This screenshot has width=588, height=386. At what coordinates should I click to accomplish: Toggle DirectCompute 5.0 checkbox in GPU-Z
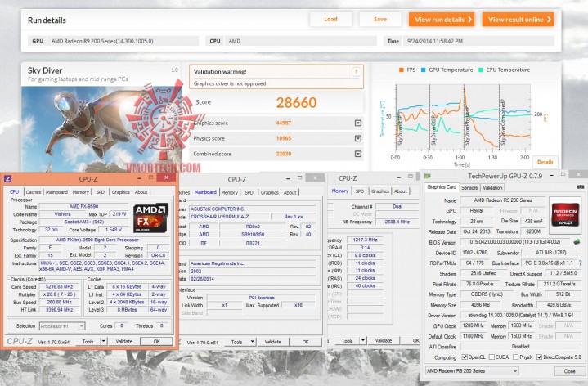tap(539, 357)
